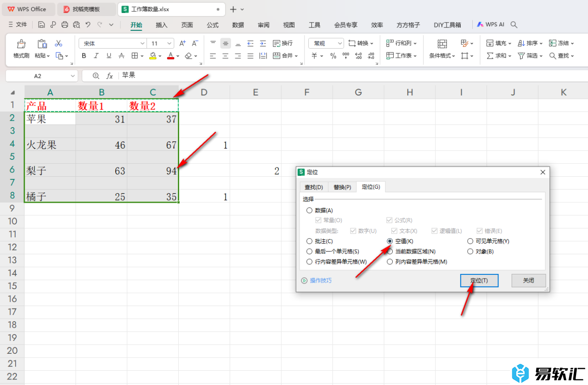Click cell containing 火龙果
Viewport: 588px width, 385px height.
click(50, 145)
